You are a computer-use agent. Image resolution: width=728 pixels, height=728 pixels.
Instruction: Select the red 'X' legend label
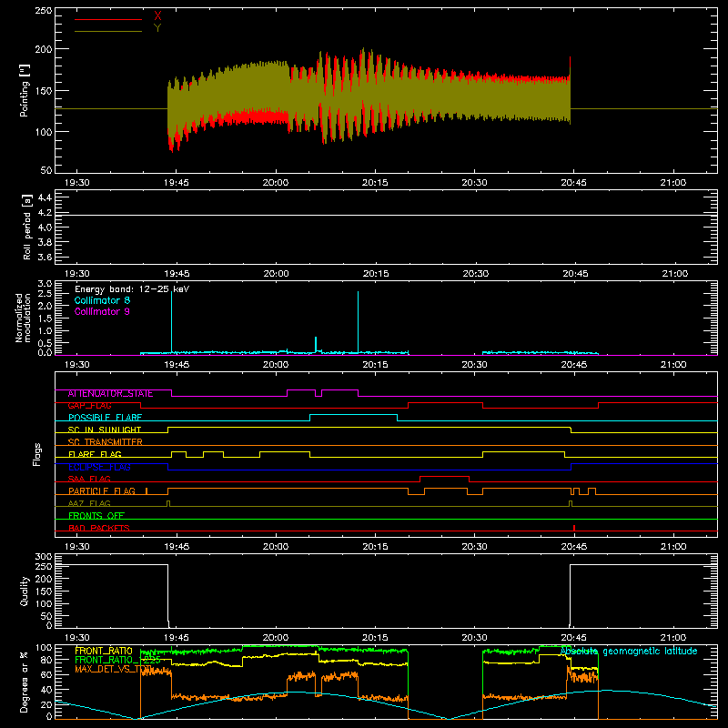tap(157, 16)
